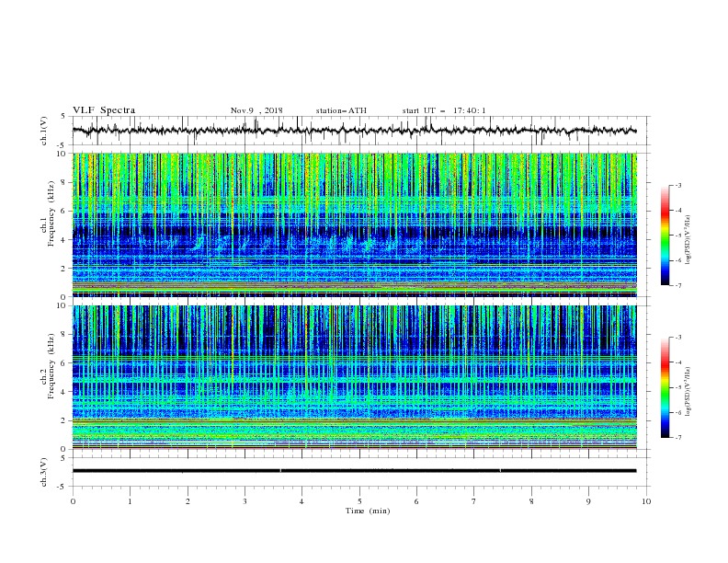Click the "10" minute tick on time axis
This screenshot has height=563, width=728.
tap(646, 501)
